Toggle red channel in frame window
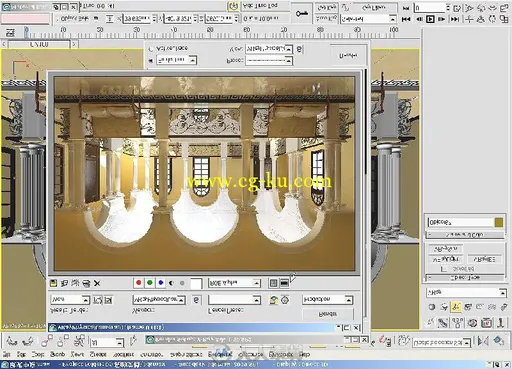Viewport: 512px width, 369px height. [138, 283]
